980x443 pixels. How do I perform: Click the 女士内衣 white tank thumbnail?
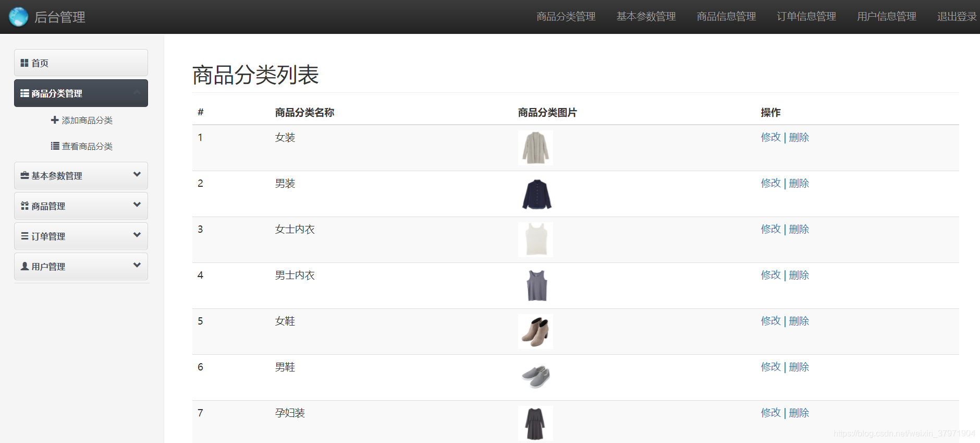(x=535, y=240)
